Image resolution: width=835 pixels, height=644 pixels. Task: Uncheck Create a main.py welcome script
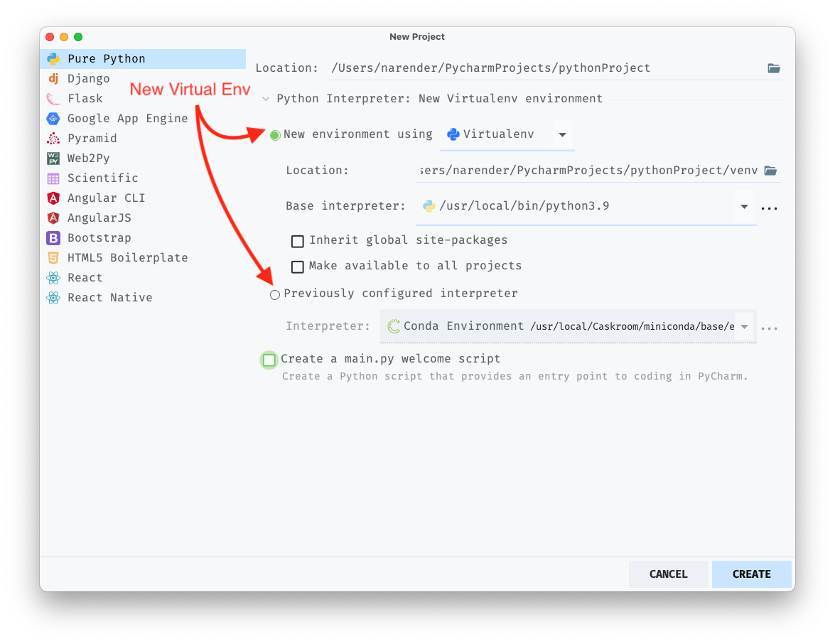click(x=269, y=359)
